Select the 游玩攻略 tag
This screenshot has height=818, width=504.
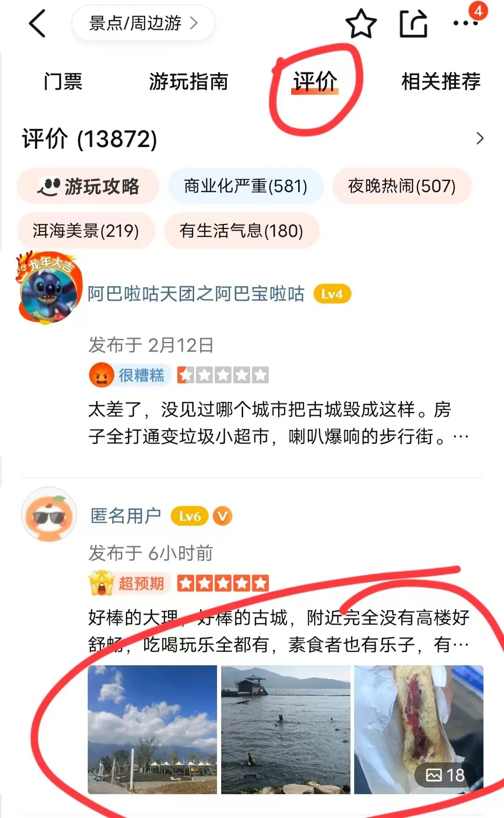pos(88,186)
